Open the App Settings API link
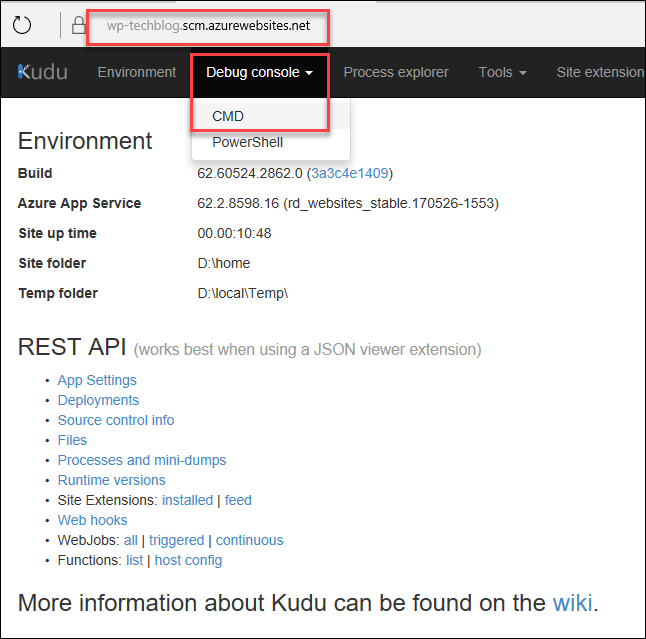Viewport: 646px width, 639px height. coord(97,380)
